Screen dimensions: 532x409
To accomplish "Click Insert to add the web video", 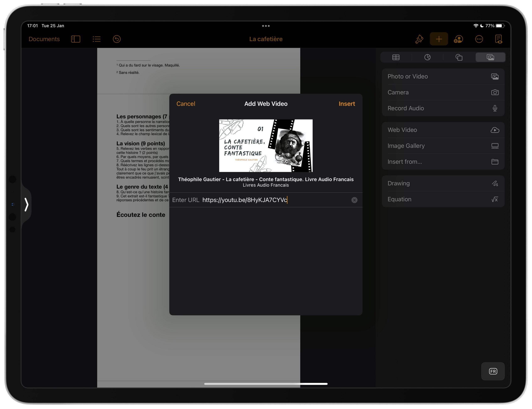I will coord(347,104).
